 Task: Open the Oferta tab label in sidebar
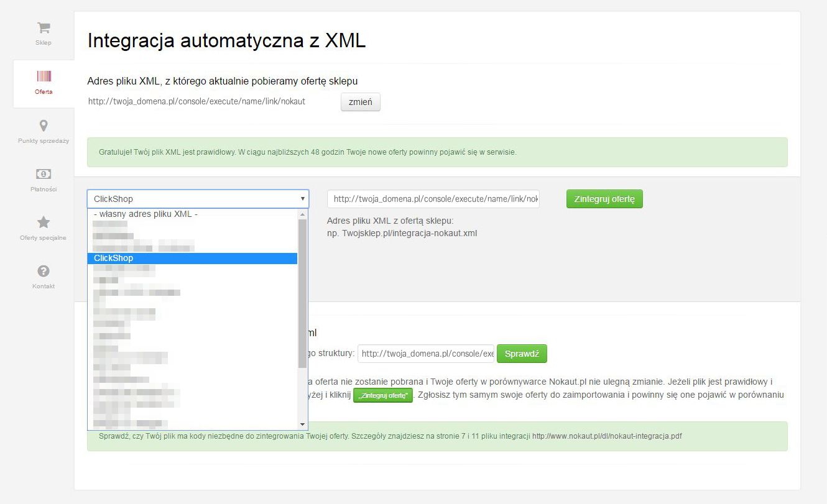tap(44, 92)
